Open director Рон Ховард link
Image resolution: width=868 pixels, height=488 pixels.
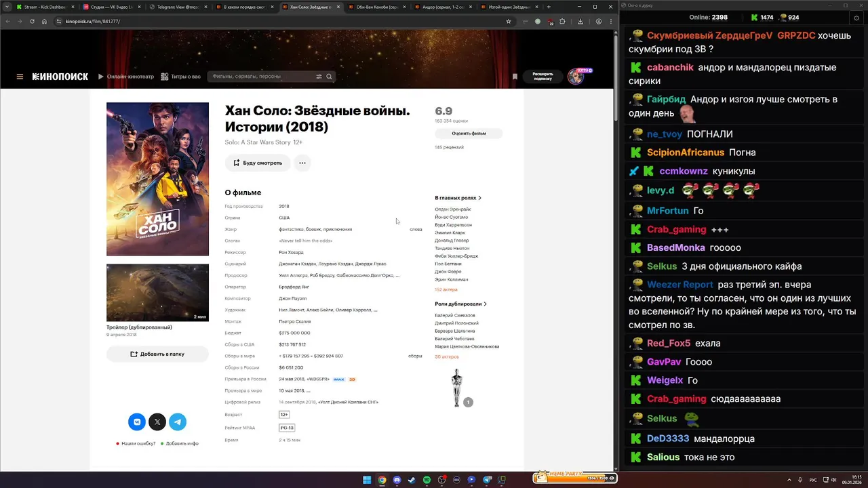click(x=292, y=252)
